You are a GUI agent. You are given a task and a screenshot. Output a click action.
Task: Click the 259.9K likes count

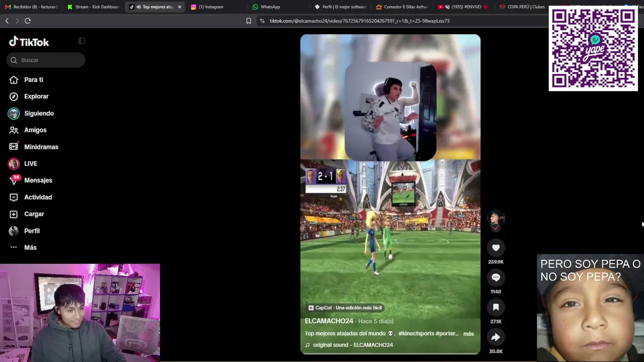[x=496, y=262]
